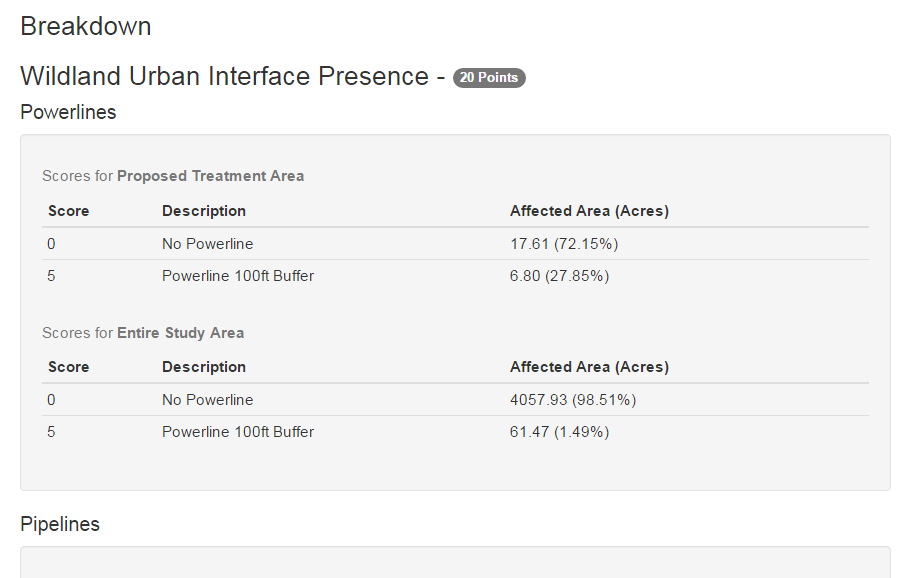The width and height of the screenshot is (905, 578).
Task: Click the Powerlines section heading
Action: (68, 112)
